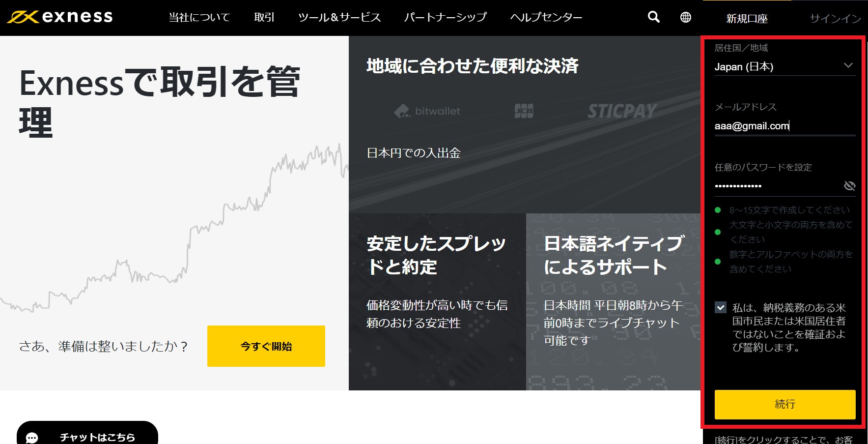
Task: Switch to the 新規口座 tab
Action: 747,19
